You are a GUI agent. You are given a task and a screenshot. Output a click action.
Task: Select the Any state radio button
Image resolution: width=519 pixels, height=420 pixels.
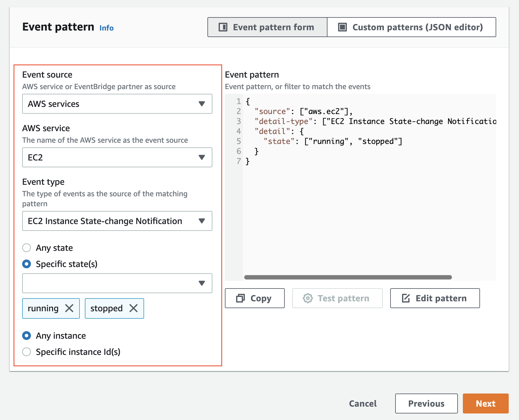tap(27, 248)
